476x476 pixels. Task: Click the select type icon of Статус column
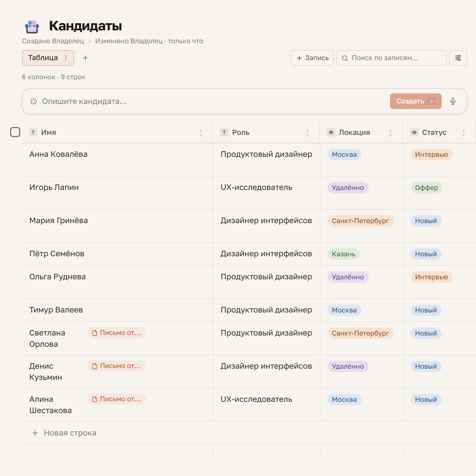pos(414,132)
